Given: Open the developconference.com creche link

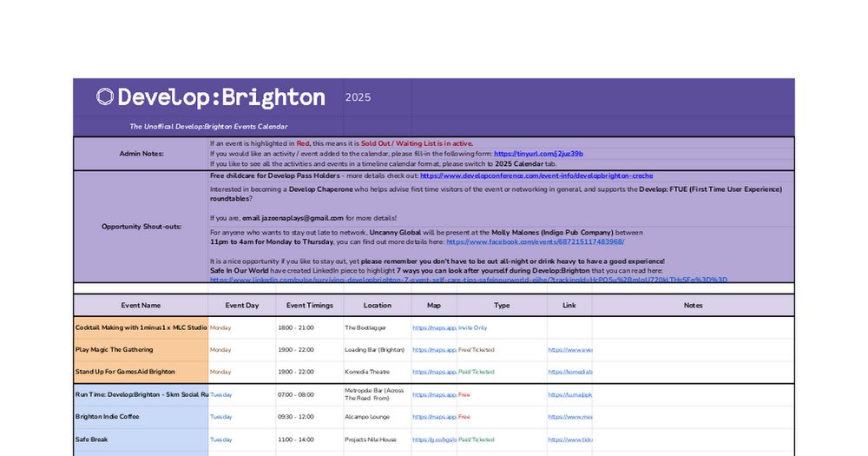Looking at the screenshot, I should 536,175.
